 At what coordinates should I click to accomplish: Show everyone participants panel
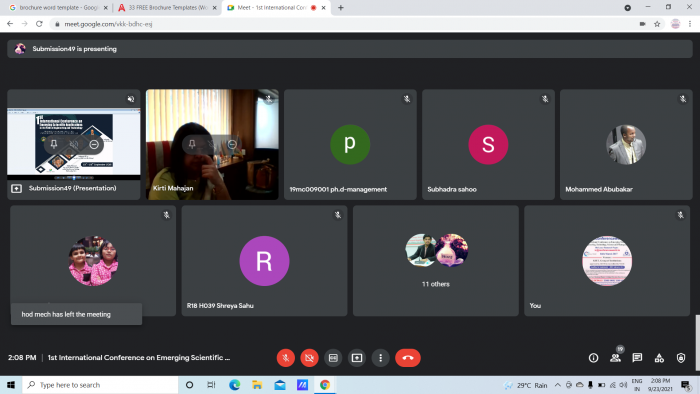point(615,358)
